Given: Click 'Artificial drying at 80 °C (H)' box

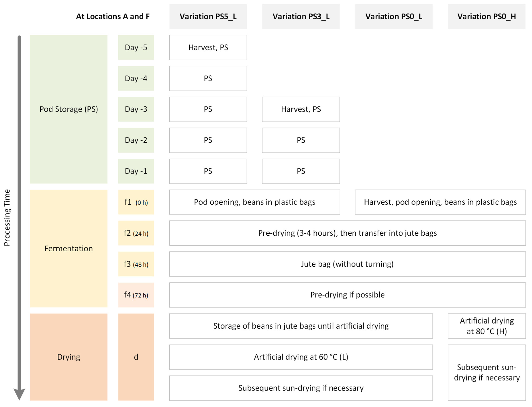Looking at the screenshot, I should [487, 326].
